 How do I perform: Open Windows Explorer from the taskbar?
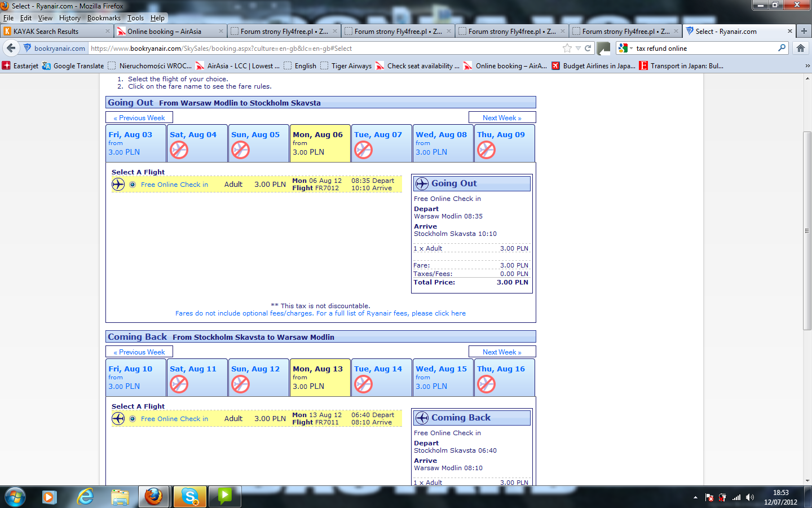[120, 497]
